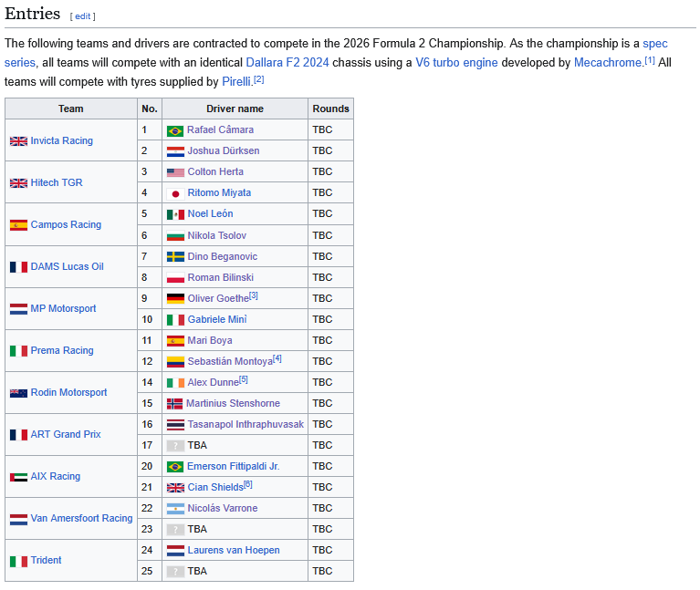Image resolution: width=700 pixels, height=590 pixels.
Task: Click the UAE flag beside AIX Racing
Action: pyautogui.click(x=19, y=477)
